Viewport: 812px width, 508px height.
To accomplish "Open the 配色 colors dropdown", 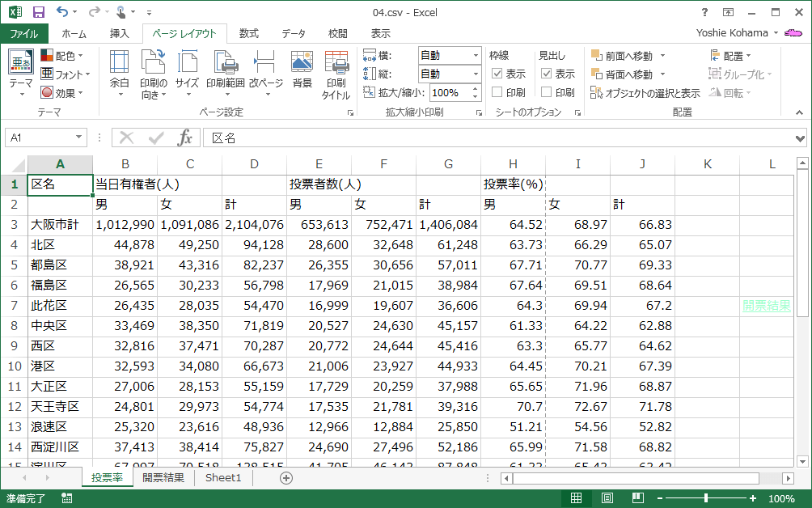I will (x=61, y=55).
